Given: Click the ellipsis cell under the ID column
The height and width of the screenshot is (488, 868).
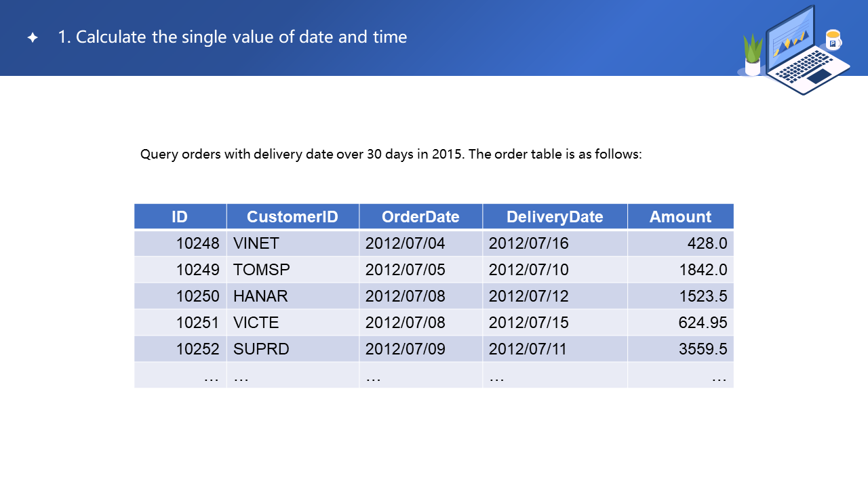Looking at the screenshot, I should (211, 376).
